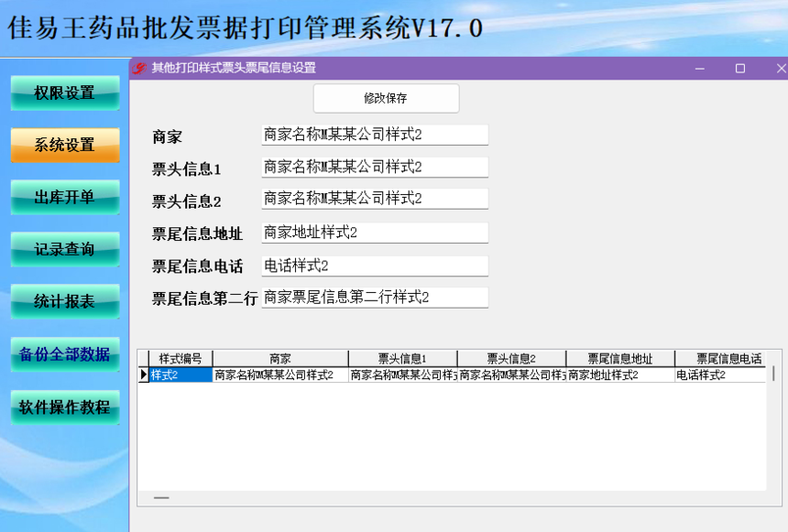Go to 记录查询 section

tap(65, 250)
